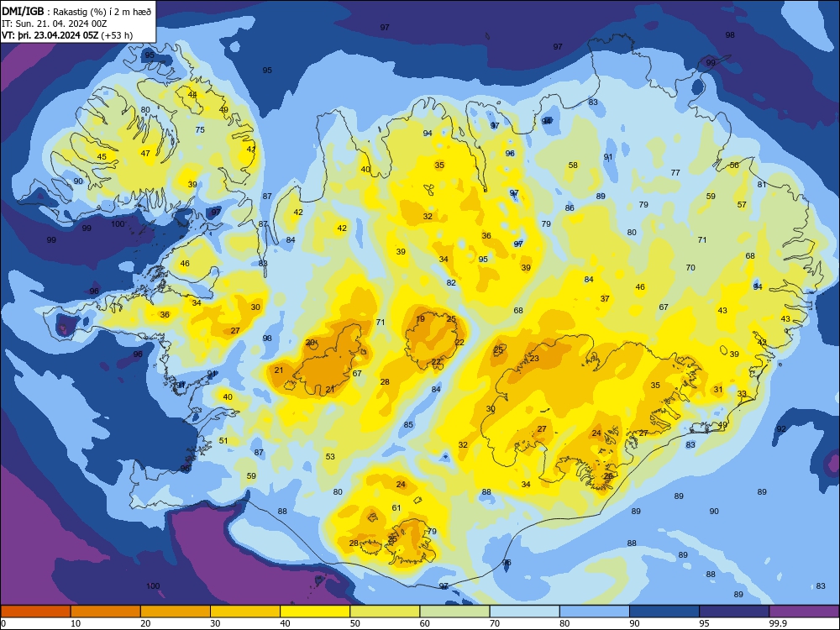The width and height of the screenshot is (840, 630).
Task: Select the navy 95–99.9 legend swatch
Action: [x=734, y=612]
